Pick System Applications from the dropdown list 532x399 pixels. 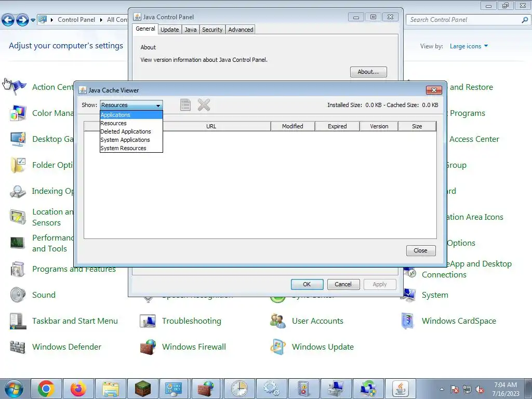131,140
